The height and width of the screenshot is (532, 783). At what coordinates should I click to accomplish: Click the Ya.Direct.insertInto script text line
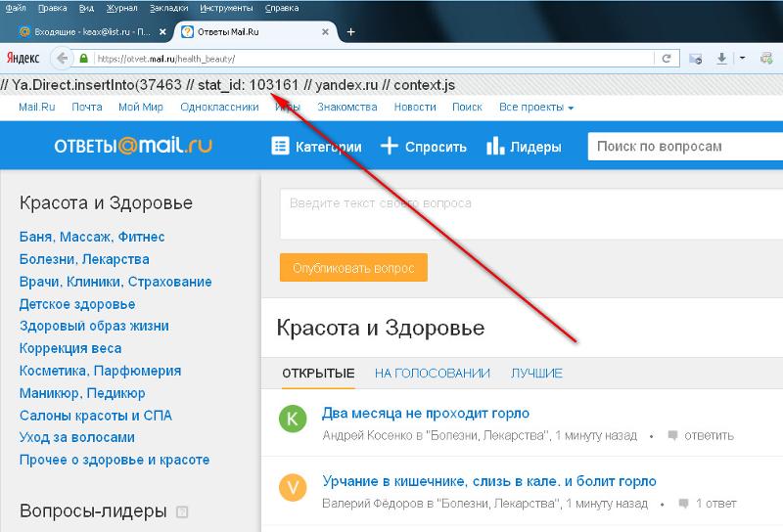click(228, 85)
